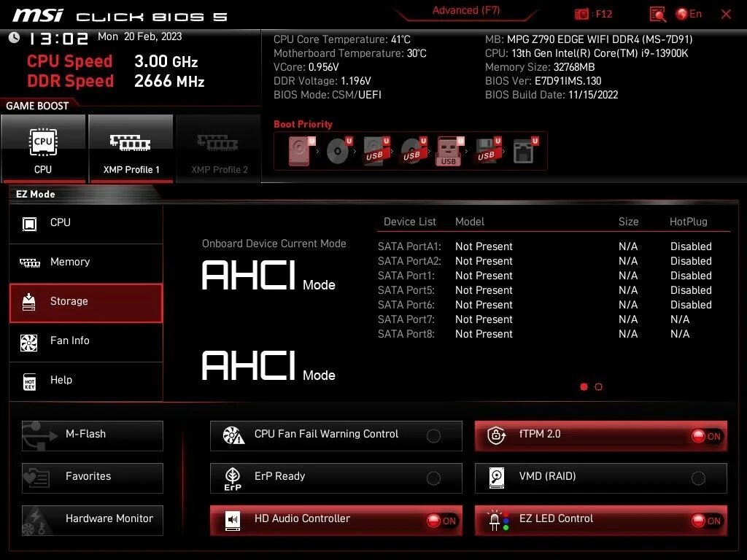The height and width of the screenshot is (560, 747).
Task: Click the DDR Speed 2666 MHz readout
Action: click(116, 82)
